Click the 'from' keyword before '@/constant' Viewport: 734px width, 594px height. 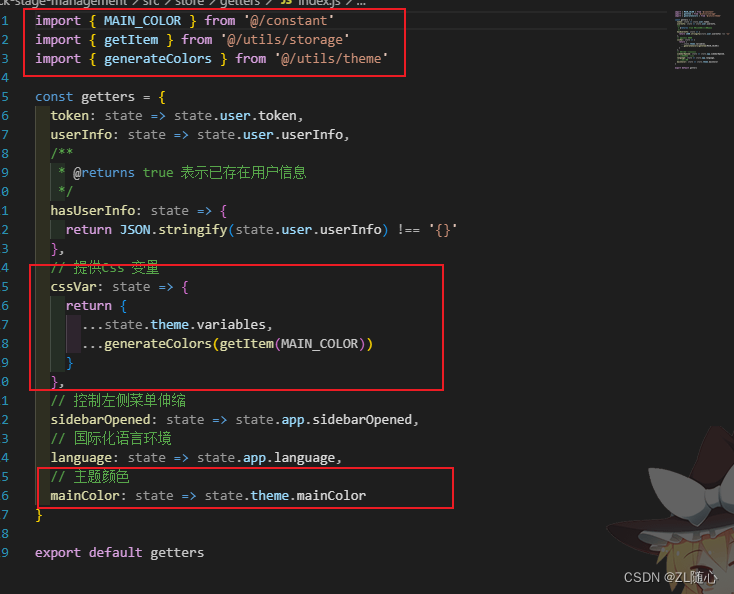coord(220,21)
